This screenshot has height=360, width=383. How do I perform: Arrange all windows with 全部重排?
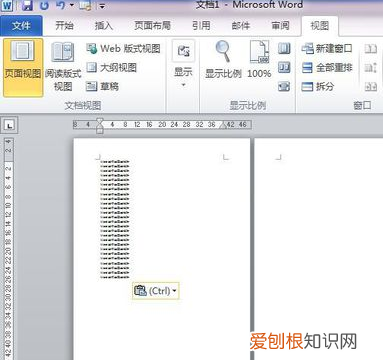pyautogui.click(x=327, y=68)
